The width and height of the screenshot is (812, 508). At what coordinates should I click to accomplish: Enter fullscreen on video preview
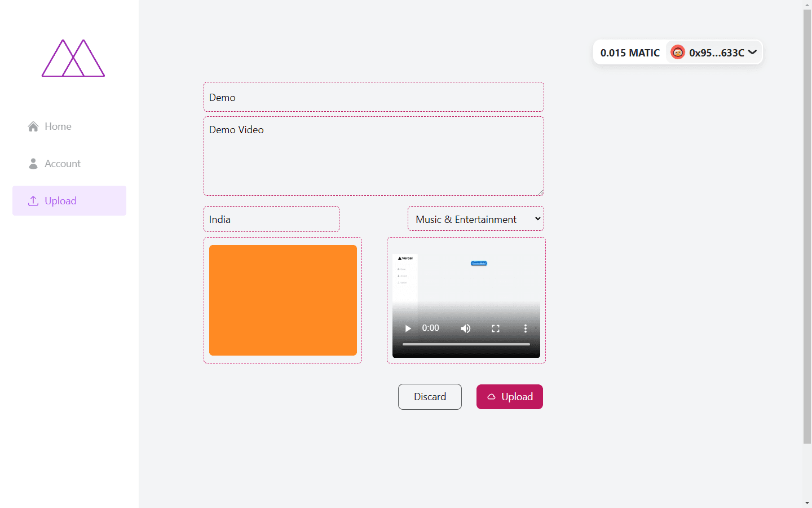tap(496, 329)
